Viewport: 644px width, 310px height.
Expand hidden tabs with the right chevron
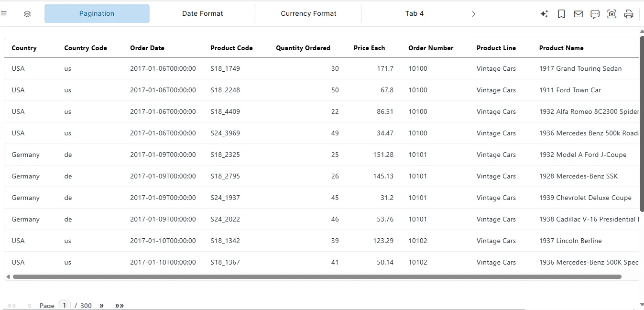click(473, 14)
